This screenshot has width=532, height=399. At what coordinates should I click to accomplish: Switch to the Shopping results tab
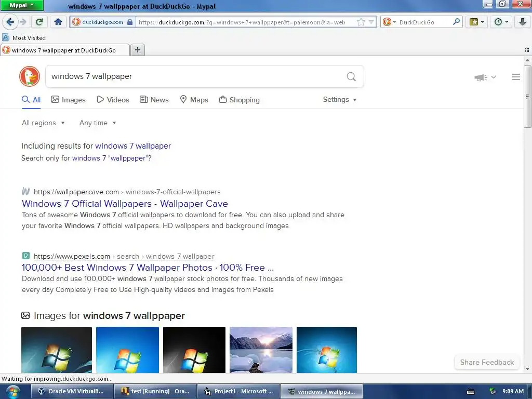coord(239,100)
